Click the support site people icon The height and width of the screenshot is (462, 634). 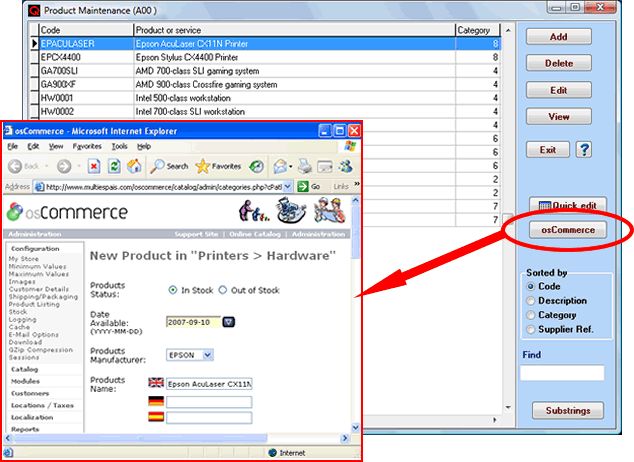[253, 211]
